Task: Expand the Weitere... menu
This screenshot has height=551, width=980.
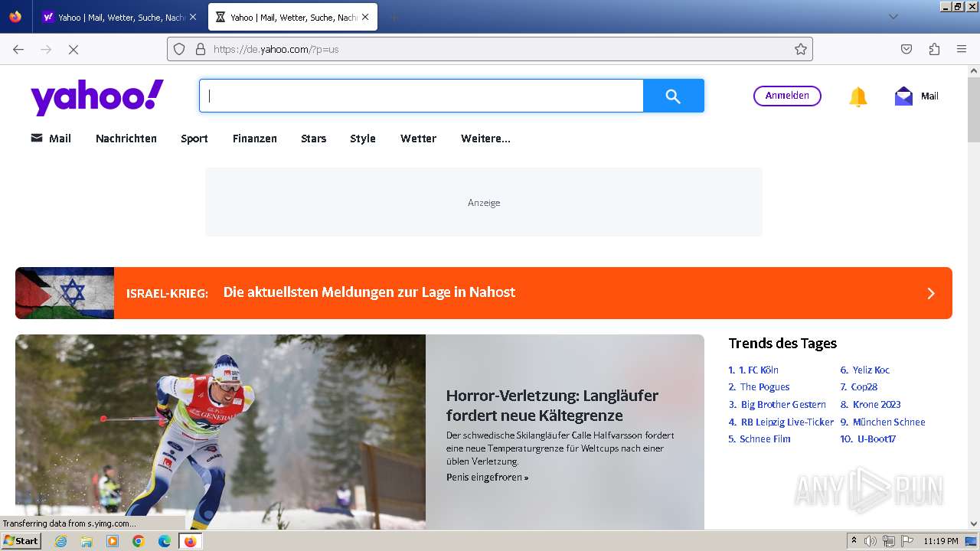Action: point(485,139)
